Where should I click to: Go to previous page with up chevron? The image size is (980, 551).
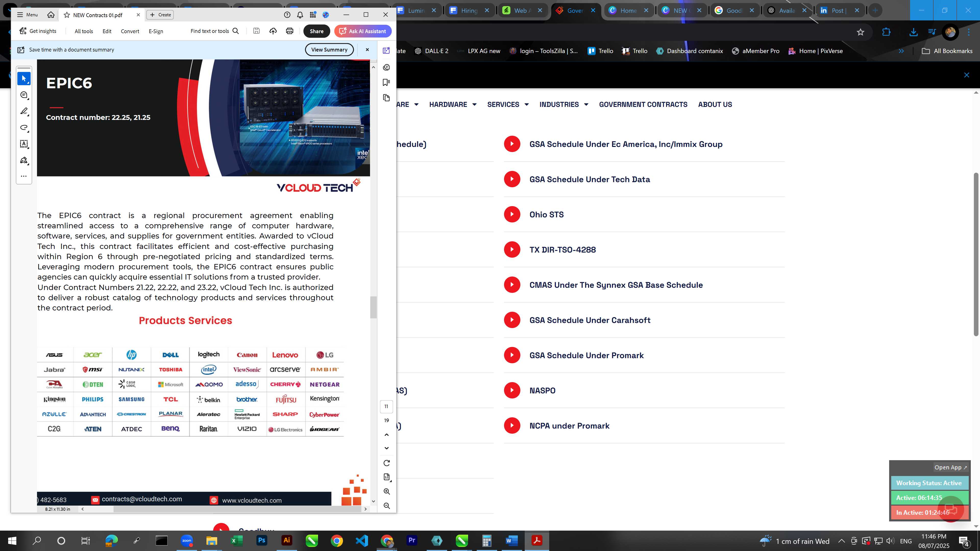coord(387,435)
